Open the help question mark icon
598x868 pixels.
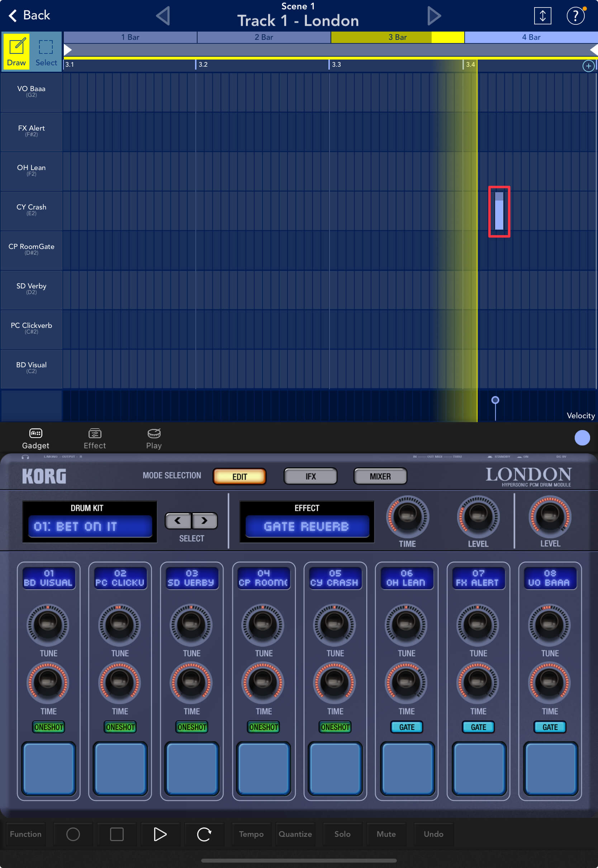pyautogui.click(x=575, y=16)
